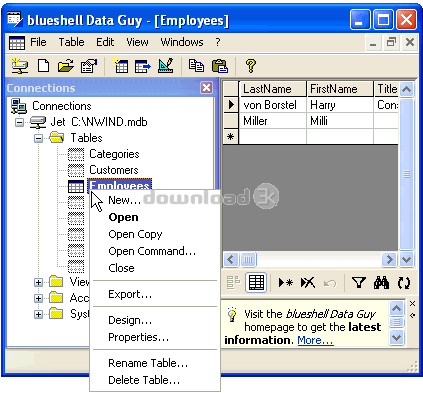Image resolution: width=423 pixels, height=393 pixels.
Task: Click the refresh arrows icon
Action: click(x=404, y=283)
